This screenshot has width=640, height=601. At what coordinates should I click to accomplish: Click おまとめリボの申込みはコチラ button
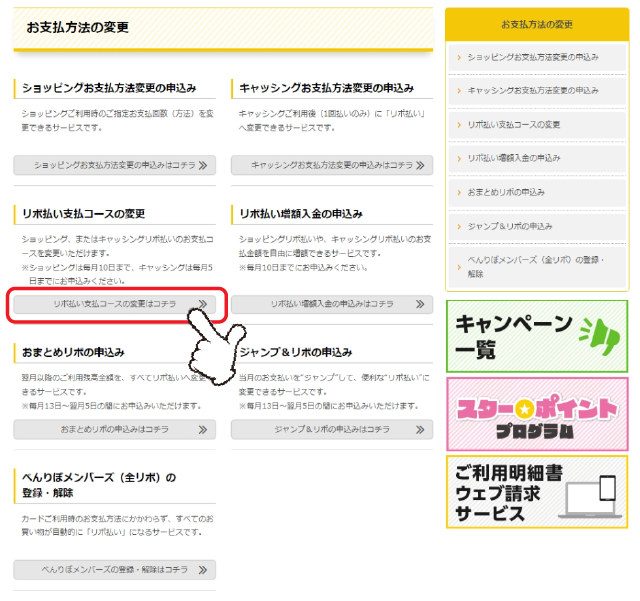[x=114, y=430]
